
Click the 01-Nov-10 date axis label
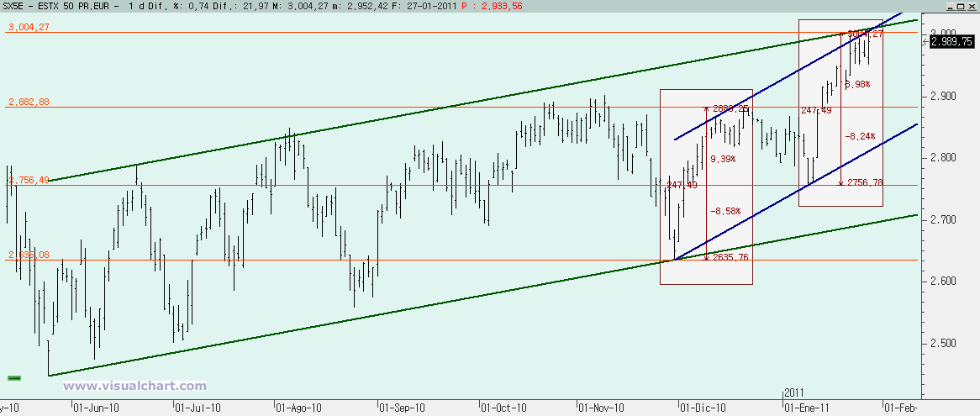coord(601,408)
